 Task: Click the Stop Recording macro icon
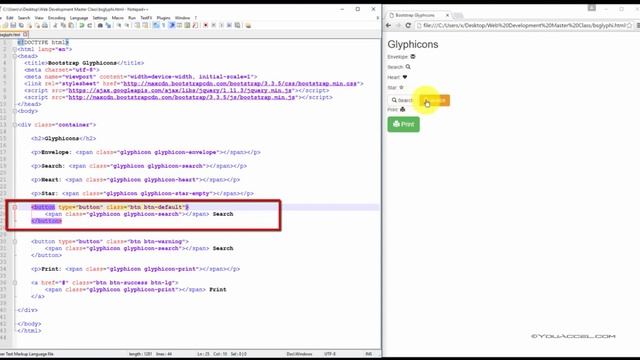214,25
